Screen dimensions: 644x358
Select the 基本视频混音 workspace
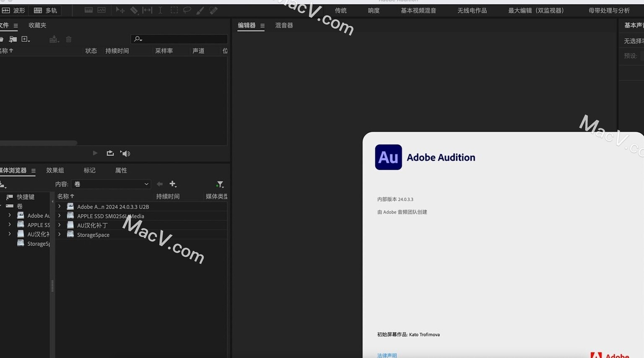coord(418,10)
